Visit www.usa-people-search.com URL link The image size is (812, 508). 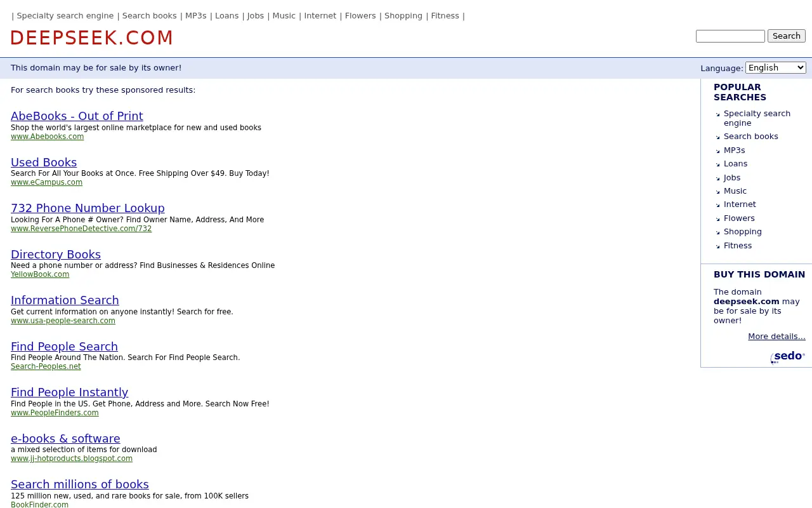[x=63, y=321]
